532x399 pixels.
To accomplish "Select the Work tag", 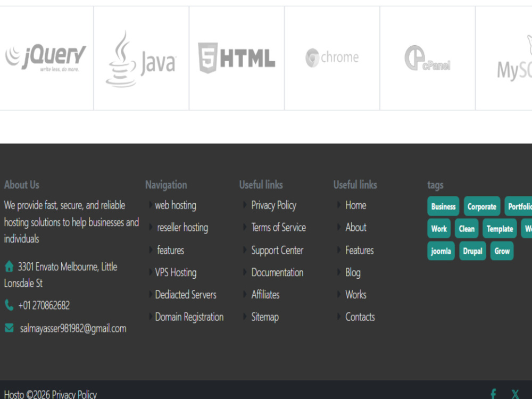I will 439,229.
